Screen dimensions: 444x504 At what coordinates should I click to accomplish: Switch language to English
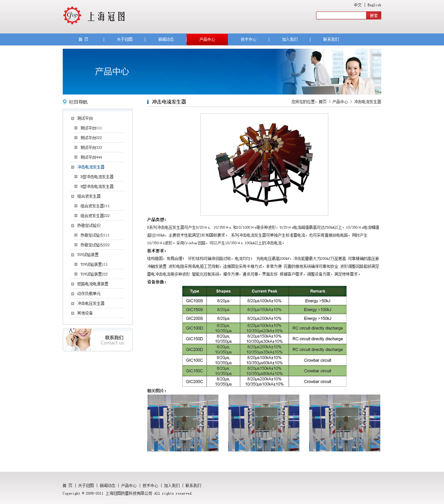pyautogui.click(x=374, y=5)
